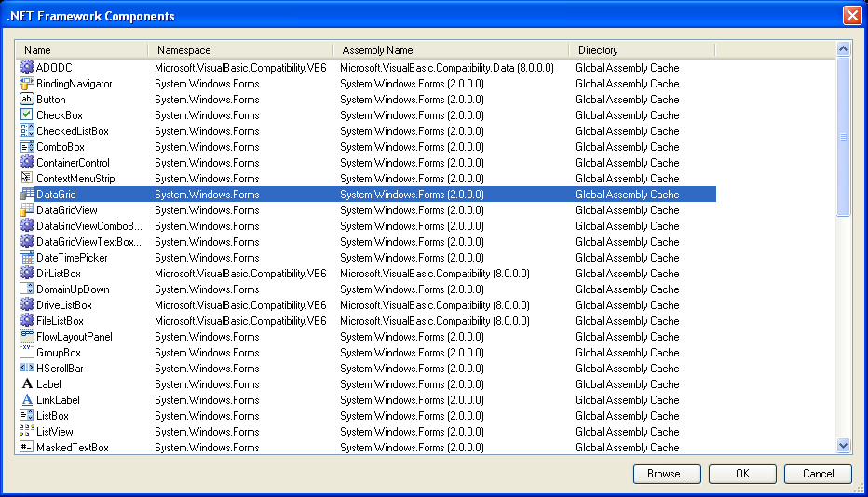The image size is (868, 497).
Task: Select the CheckBox component name
Action: 60,115
